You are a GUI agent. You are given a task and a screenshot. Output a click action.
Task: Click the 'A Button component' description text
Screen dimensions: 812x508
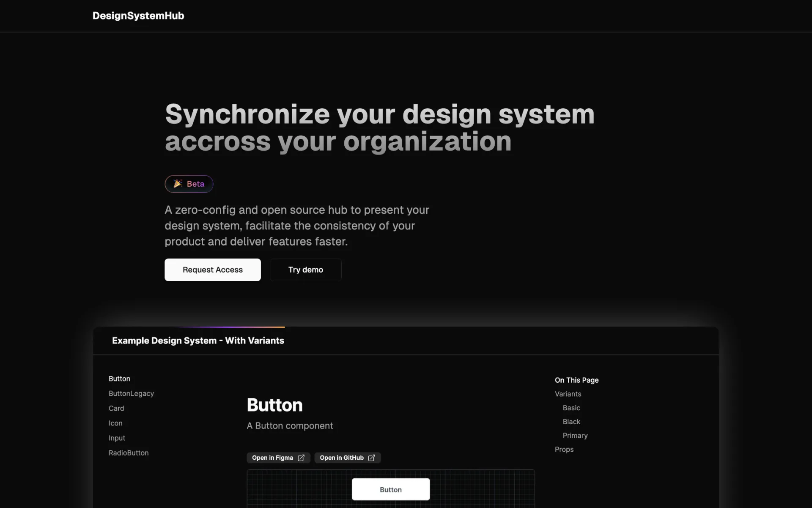(x=290, y=426)
